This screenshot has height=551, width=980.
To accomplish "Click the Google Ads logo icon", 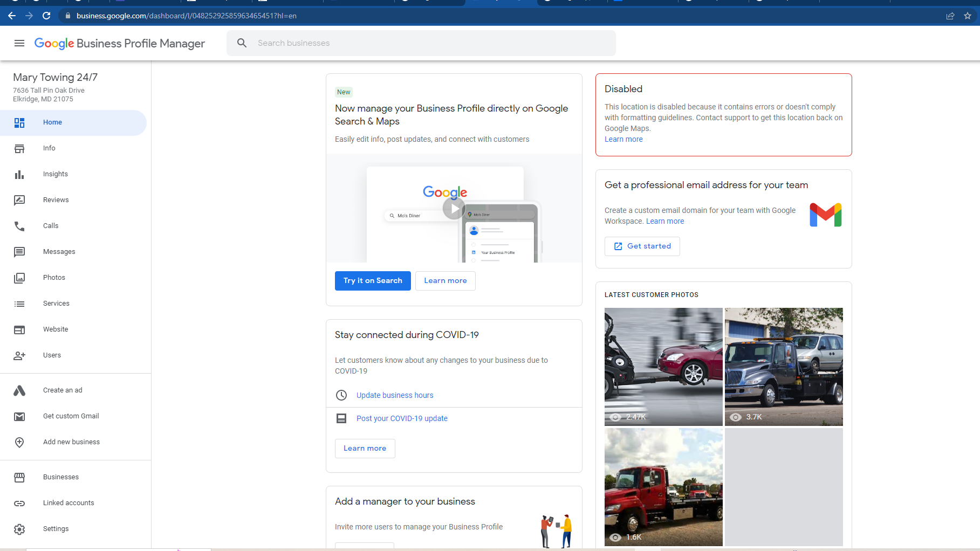I will coord(19,390).
